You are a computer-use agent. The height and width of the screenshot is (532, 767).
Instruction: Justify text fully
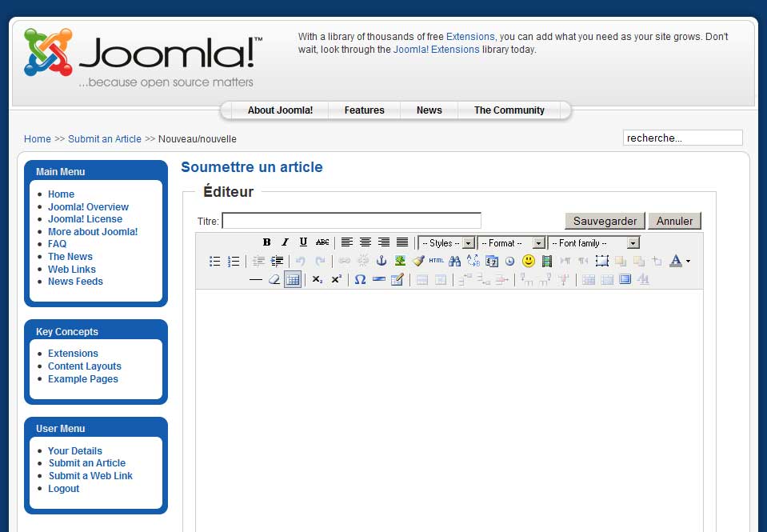click(402, 242)
